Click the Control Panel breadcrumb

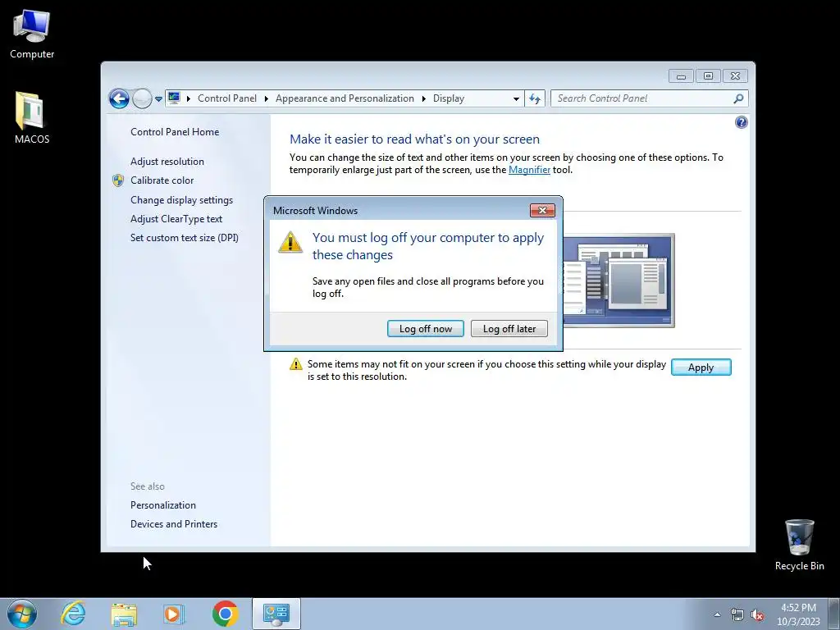tap(227, 98)
